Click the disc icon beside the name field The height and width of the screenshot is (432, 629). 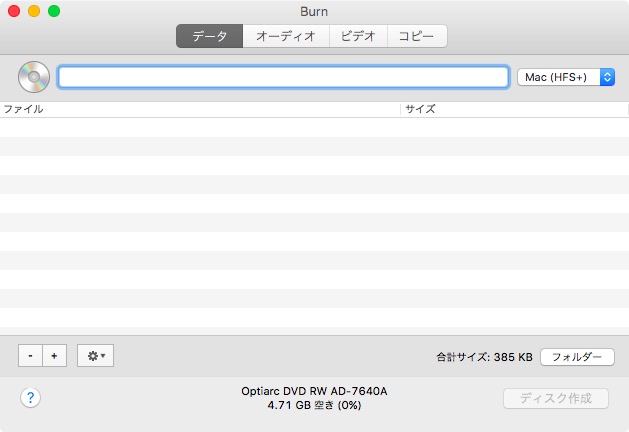coord(34,77)
